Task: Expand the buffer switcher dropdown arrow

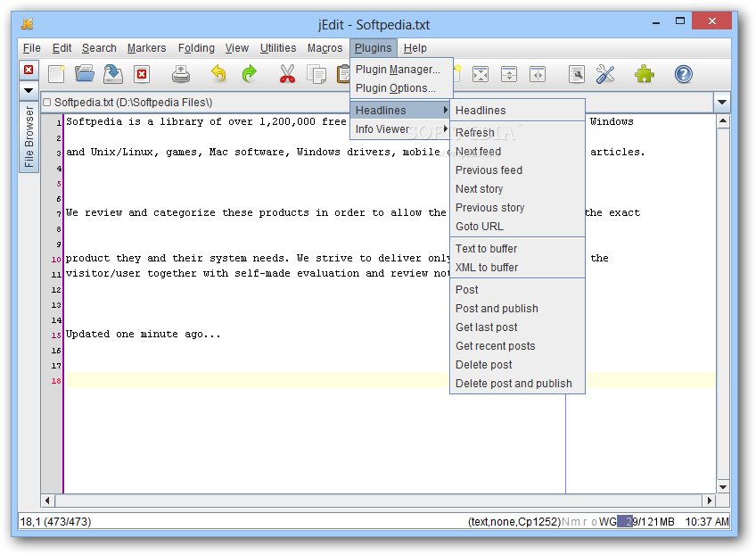Action: pos(722,102)
